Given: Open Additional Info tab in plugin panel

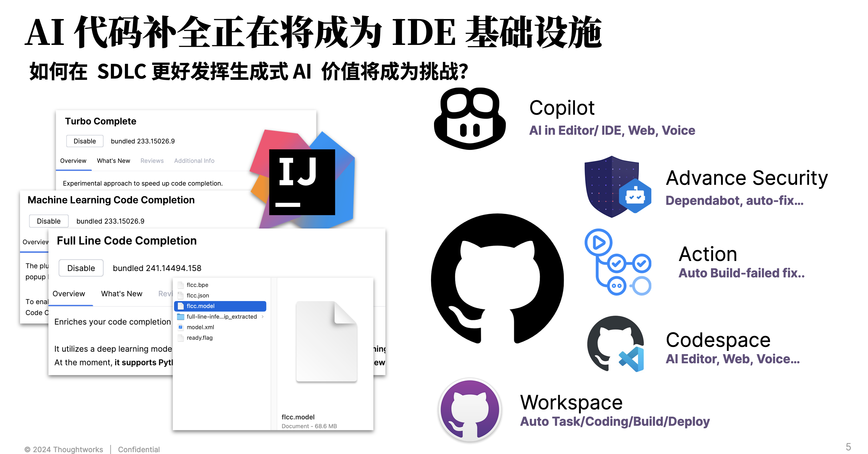Looking at the screenshot, I should [196, 160].
